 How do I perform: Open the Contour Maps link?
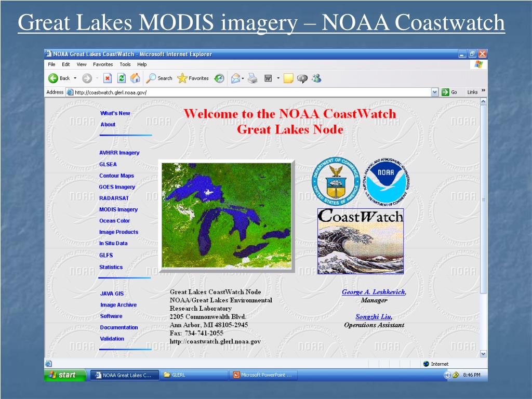116,176
